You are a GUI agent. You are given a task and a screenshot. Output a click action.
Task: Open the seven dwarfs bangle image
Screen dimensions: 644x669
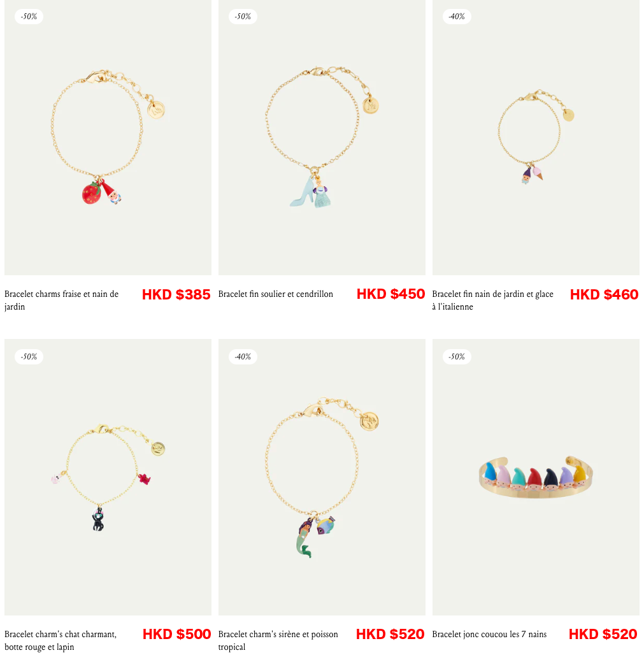click(536, 477)
